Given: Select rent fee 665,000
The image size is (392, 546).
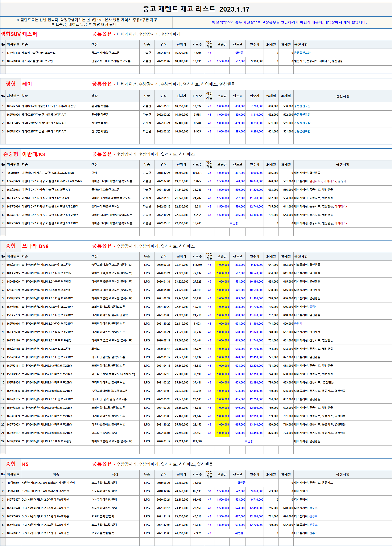Looking at the screenshot, I should (240, 425).
